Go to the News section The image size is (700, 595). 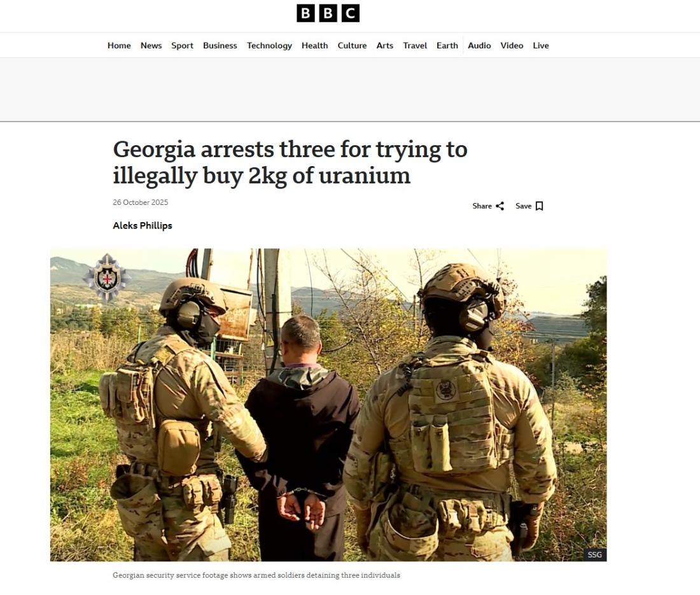(x=151, y=46)
